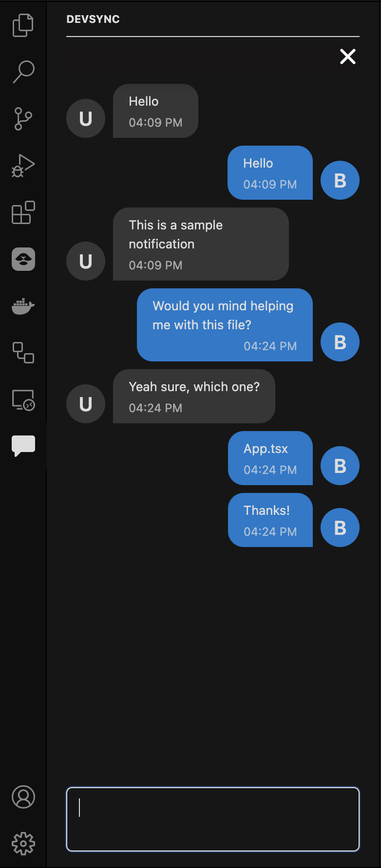
Task: Click the B avatar next to 'Thanks!'
Action: click(340, 528)
